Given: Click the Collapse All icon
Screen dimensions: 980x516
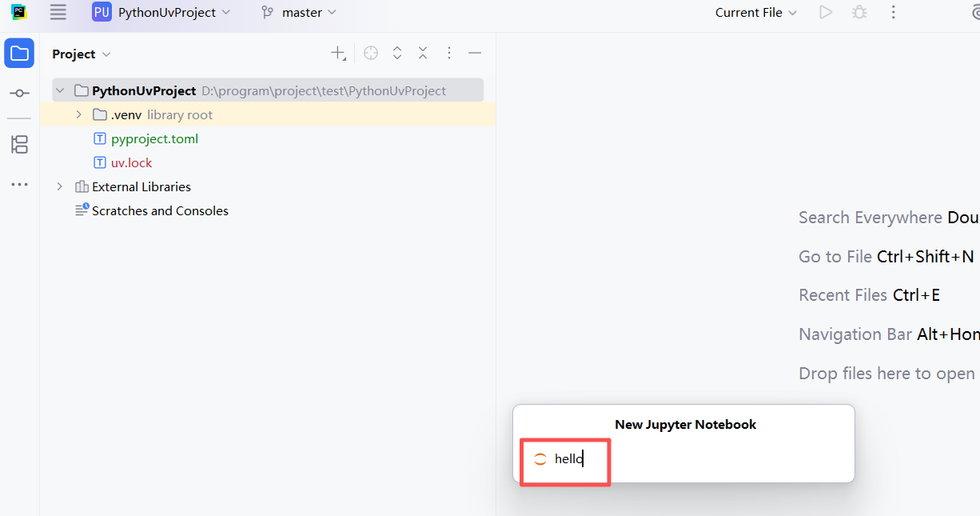Looking at the screenshot, I should click(423, 54).
